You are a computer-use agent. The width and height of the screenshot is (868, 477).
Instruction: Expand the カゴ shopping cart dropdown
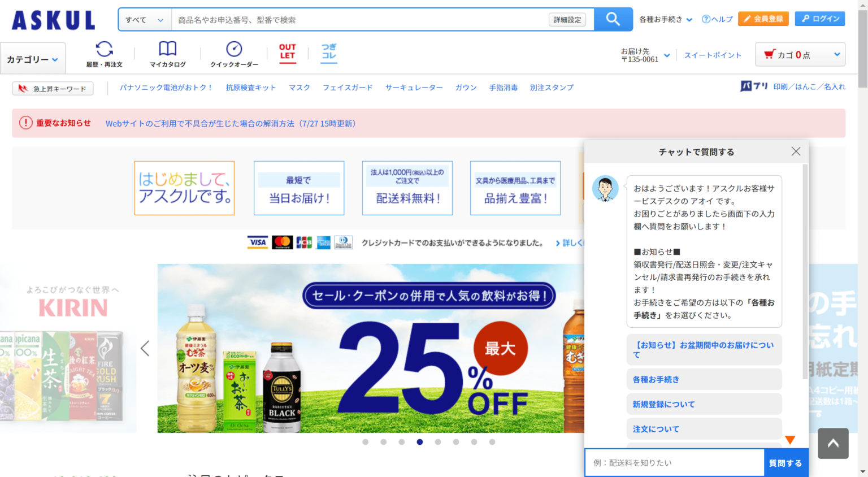click(800, 54)
